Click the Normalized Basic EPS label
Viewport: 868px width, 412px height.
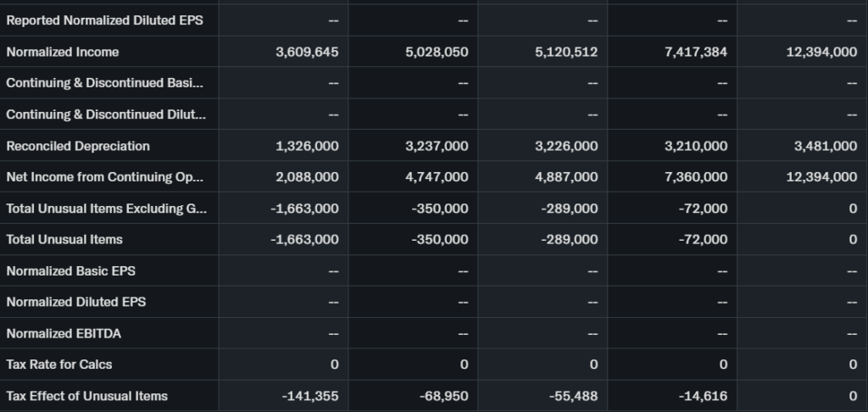70,271
